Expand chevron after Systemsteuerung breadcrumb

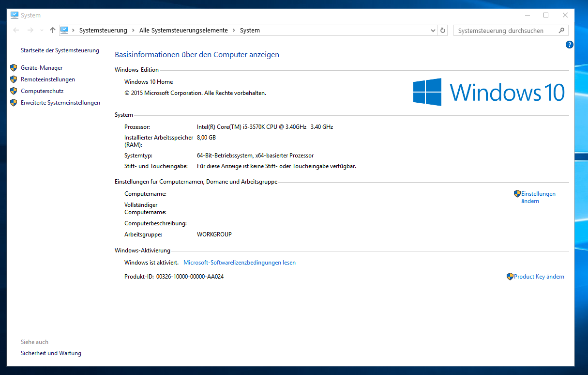coord(134,31)
